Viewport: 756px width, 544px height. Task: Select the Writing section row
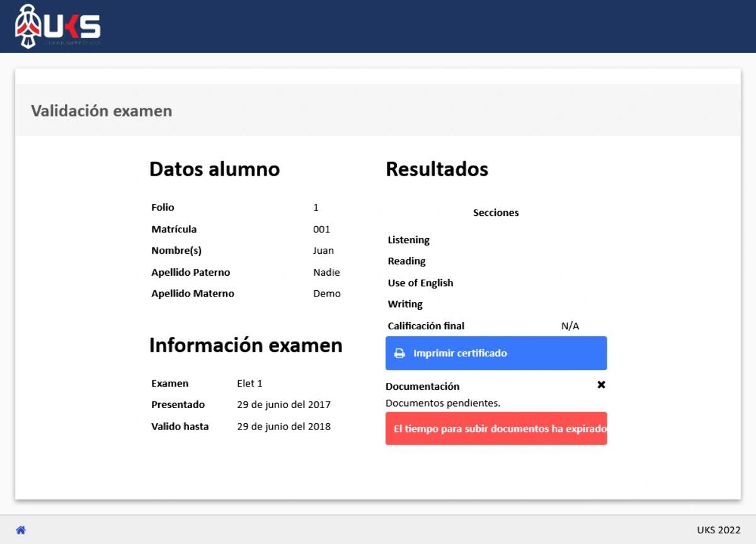(496, 304)
